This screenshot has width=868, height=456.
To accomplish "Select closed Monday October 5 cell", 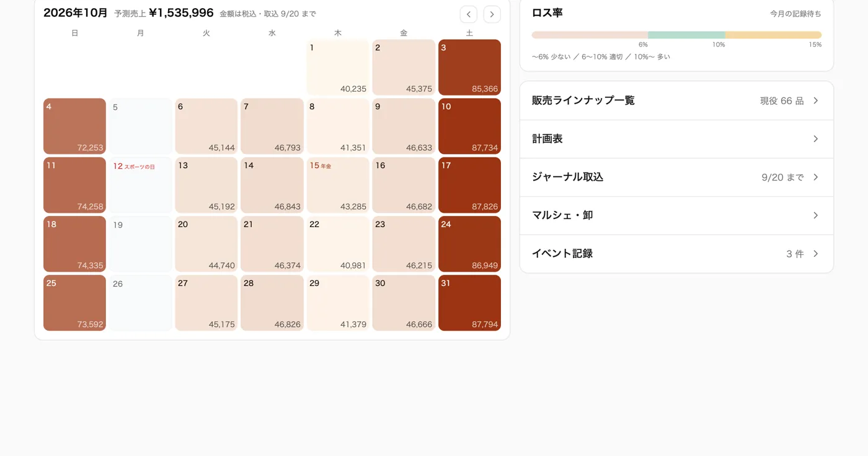I will tap(141, 127).
